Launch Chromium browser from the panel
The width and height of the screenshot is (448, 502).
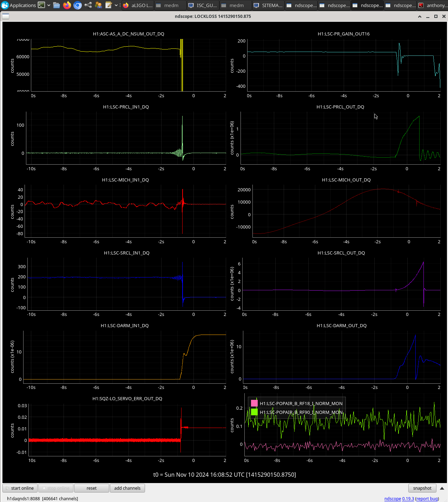78,5
